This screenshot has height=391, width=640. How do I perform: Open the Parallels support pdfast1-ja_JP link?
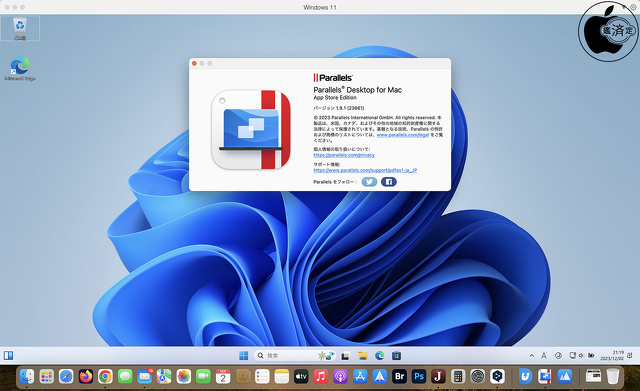pos(365,170)
